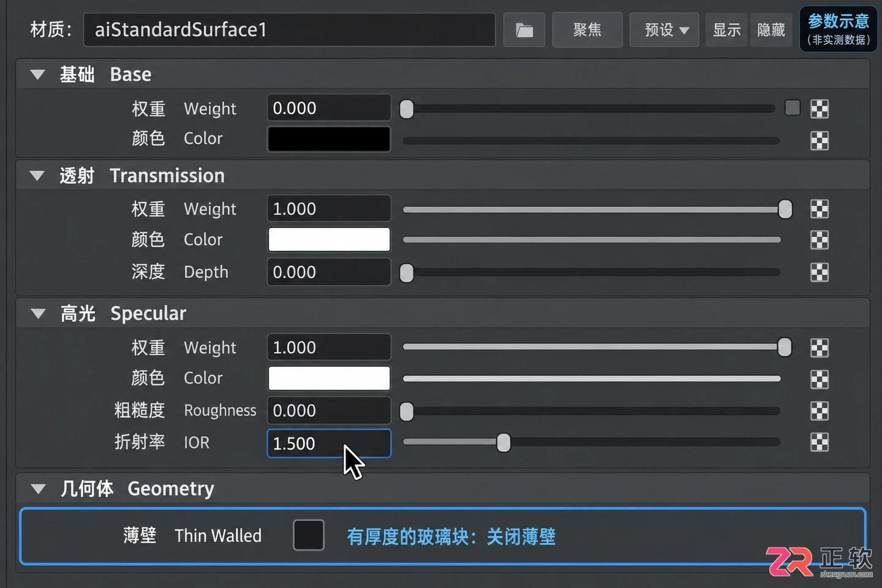Click the Specular Color slider track
The height and width of the screenshot is (588, 882).
[x=592, y=379]
